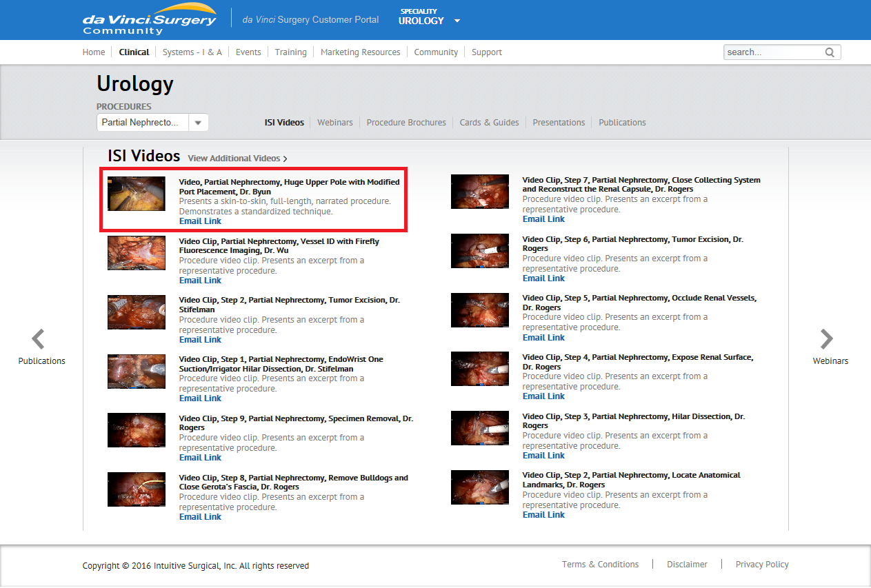Open Step 9 Specimen Removal video thumbnail

click(137, 430)
